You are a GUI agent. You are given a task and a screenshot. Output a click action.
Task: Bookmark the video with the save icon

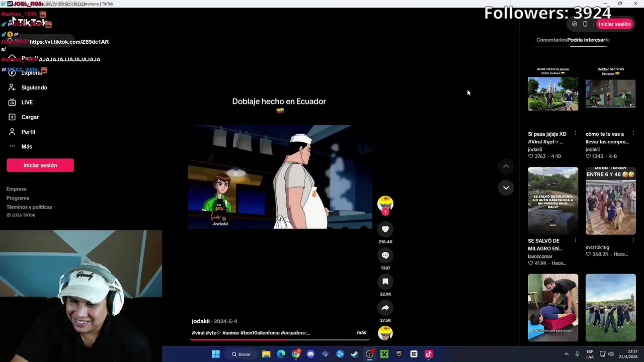385,282
